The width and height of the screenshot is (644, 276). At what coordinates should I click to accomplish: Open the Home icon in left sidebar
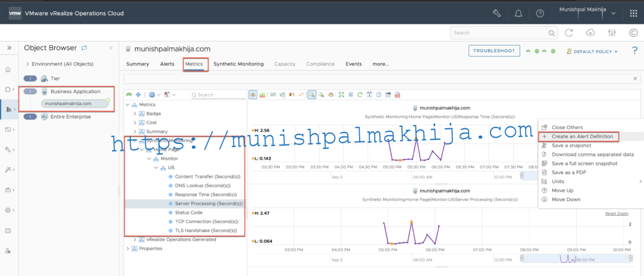[8, 69]
